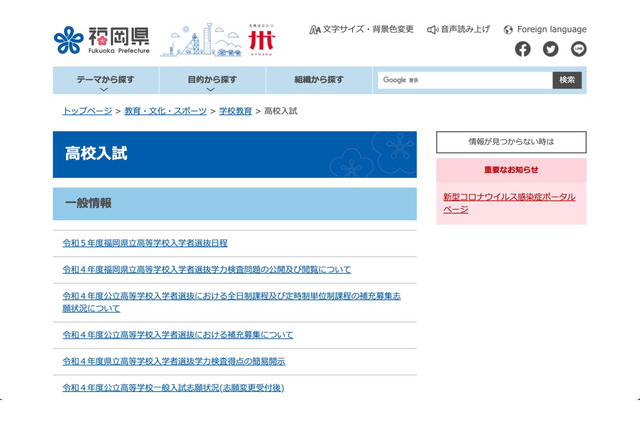Open 一般入試志願状況(志願変更受付後) link
Screen dimensions: 640x426
coord(173,388)
